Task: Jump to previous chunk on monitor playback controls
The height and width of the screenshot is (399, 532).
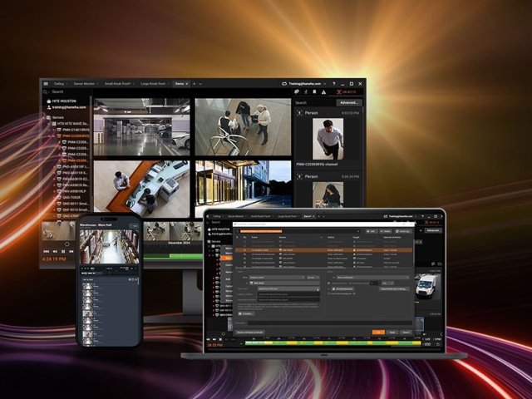Action: pos(47,251)
